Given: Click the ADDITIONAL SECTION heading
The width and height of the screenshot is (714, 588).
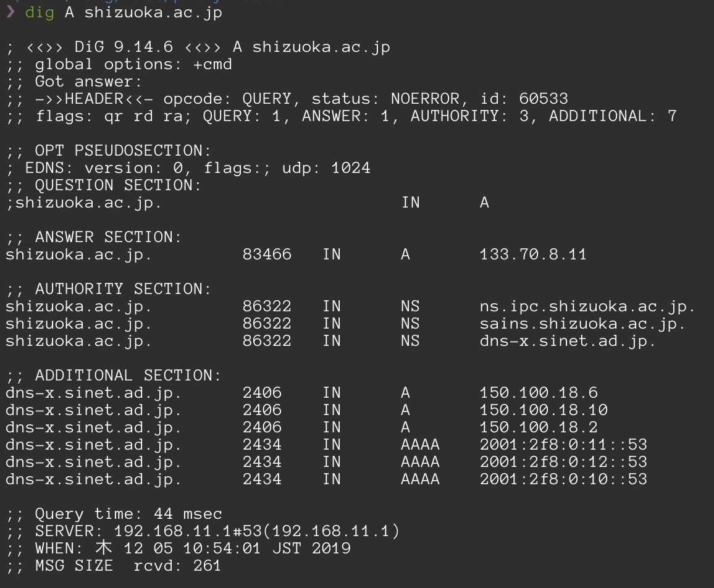Looking at the screenshot, I should [128, 376].
